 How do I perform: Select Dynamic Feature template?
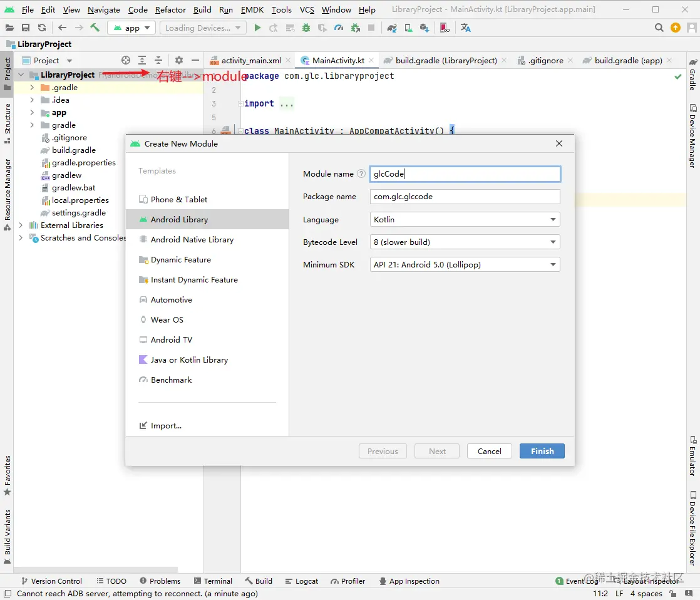(x=207, y=259)
